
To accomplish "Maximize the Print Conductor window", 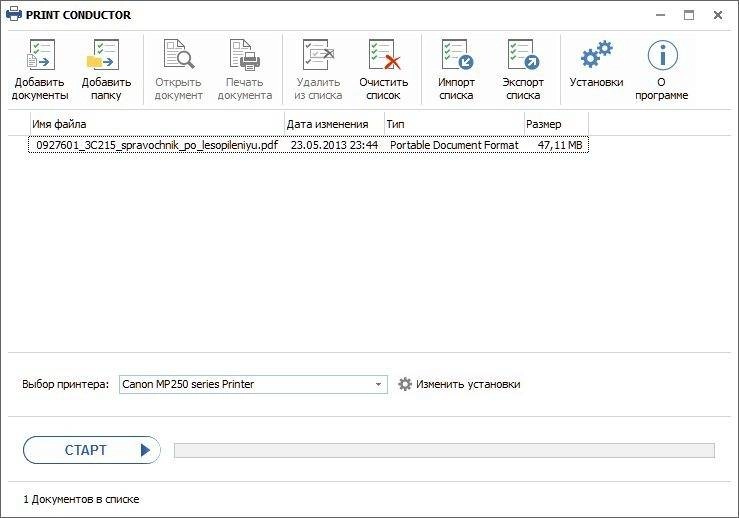I will 689,15.
